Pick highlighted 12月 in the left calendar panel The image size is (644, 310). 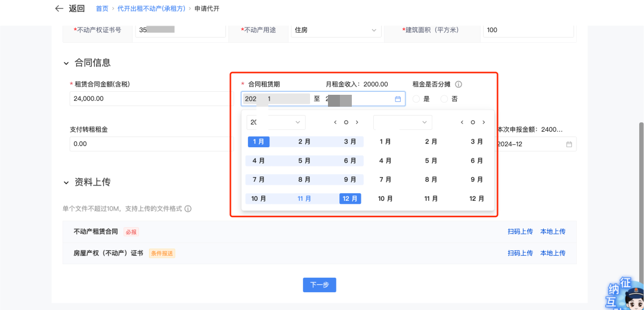[351, 199]
